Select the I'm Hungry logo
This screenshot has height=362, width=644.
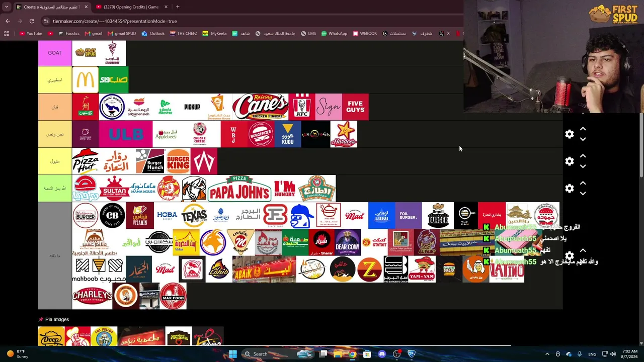(285, 189)
